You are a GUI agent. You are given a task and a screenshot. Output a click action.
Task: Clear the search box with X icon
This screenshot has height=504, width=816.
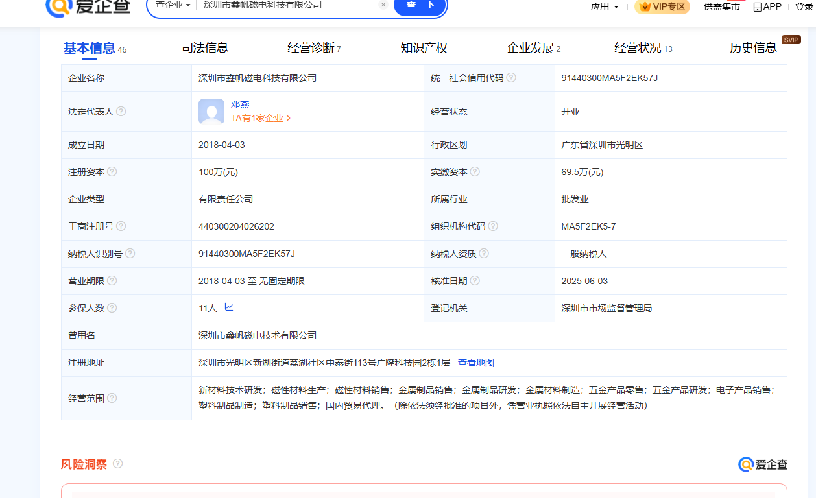(x=383, y=5)
